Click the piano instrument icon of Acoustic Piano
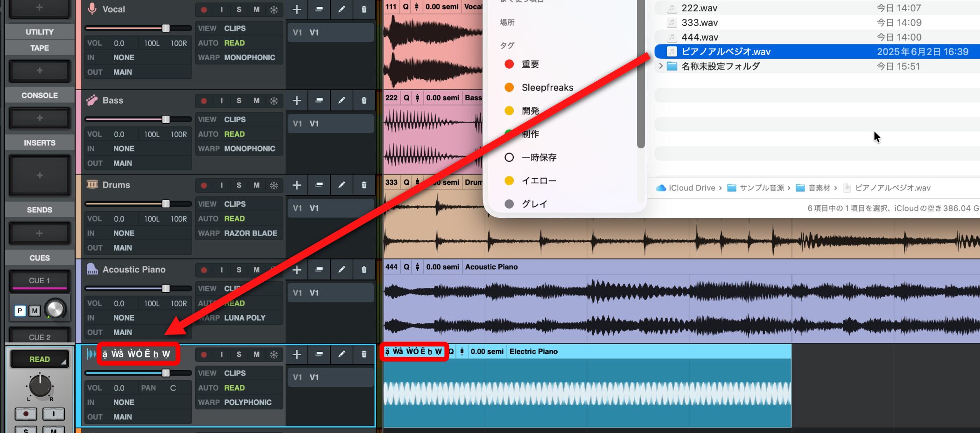Viewport: 980px width, 433px height. tap(92, 269)
